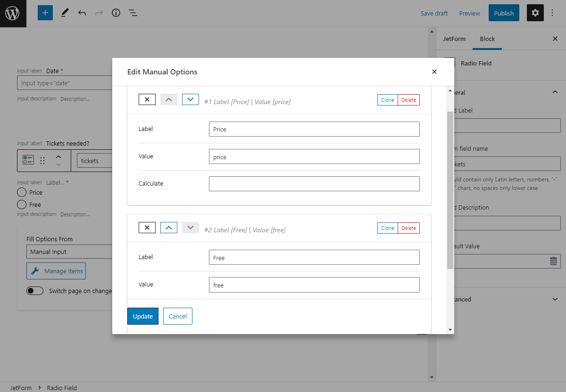Click the Calculate input field for option #1
The image size is (566, 392).
(x=314, y=183)
